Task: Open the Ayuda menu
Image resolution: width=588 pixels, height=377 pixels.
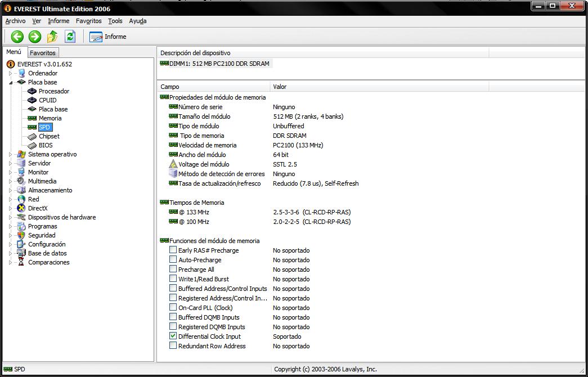Action: click(x=138, y=21)
